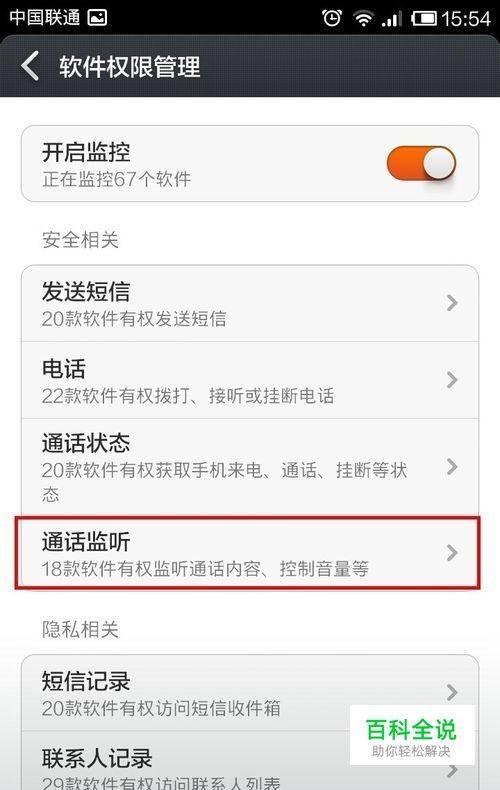
Task: Go back using the header arrow
Action: click(x=30, y=66)
